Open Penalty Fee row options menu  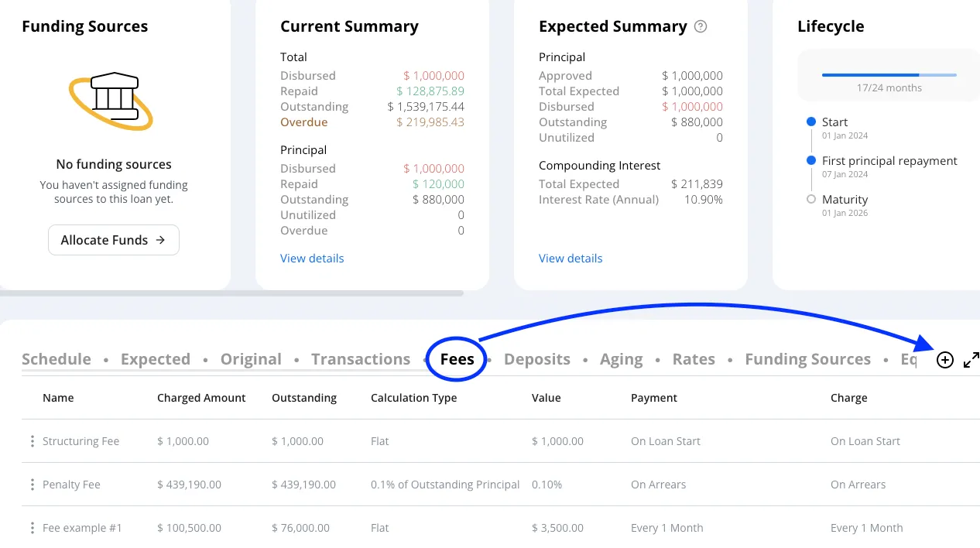pyautogui.click(x=32, y=485)
